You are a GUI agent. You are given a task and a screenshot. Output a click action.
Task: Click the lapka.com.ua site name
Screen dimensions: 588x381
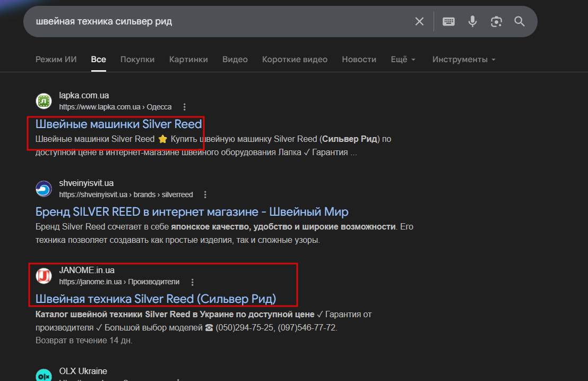84,95
